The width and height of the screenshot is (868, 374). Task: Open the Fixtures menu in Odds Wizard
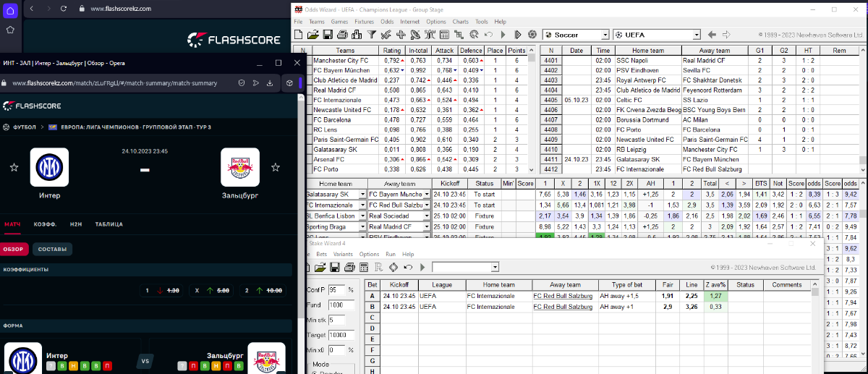coord(364,22)
